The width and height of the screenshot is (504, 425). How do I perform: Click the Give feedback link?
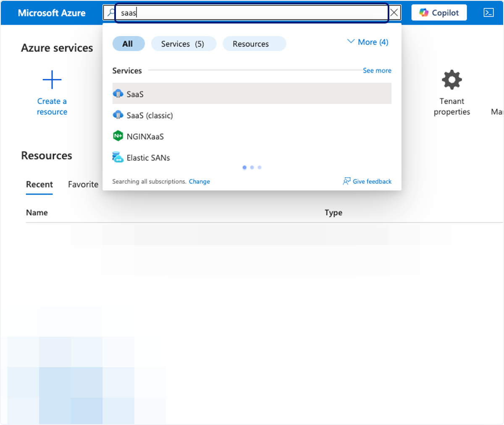coord(372,181)
